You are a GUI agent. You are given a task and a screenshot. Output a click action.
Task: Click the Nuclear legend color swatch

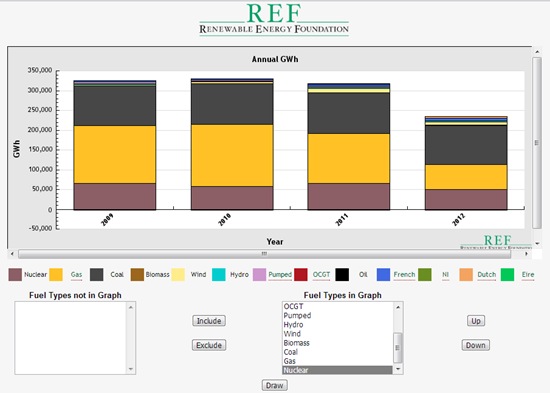click(15, 275)
